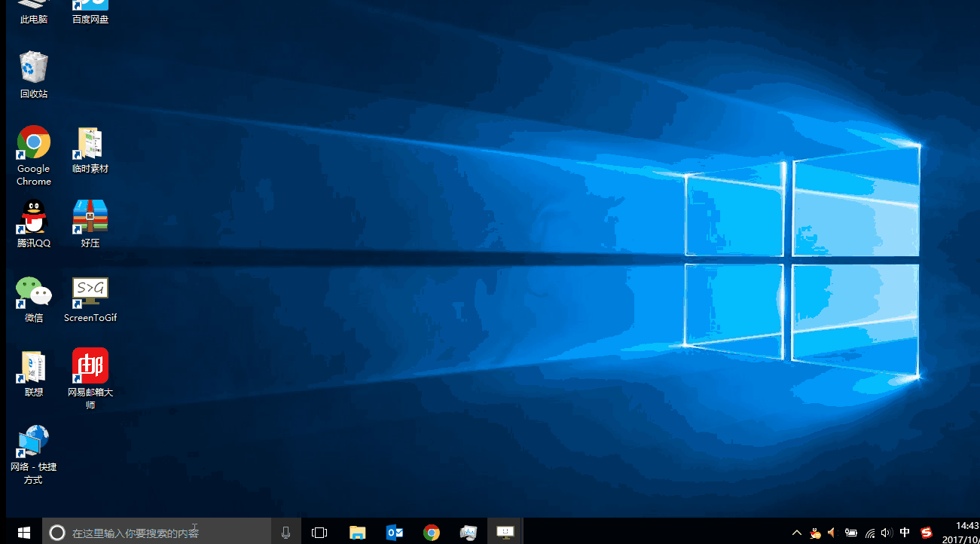Expand the hidden tray icons chevron
Image resolution: width=980 pixels, height=544 pixels.
click(x=796, y=533)
